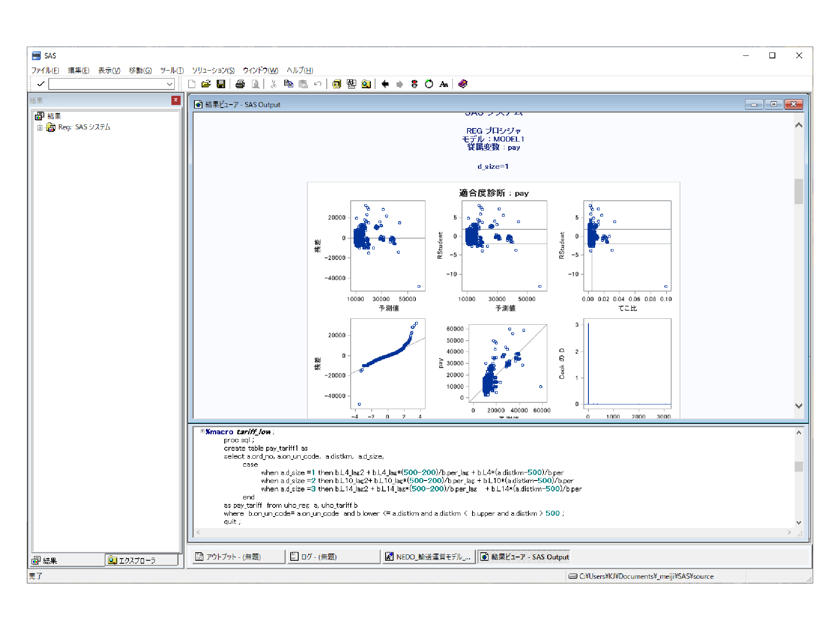
Task: Minimize the 結果ビューア inner window
Action: click(x=754, y=104)
